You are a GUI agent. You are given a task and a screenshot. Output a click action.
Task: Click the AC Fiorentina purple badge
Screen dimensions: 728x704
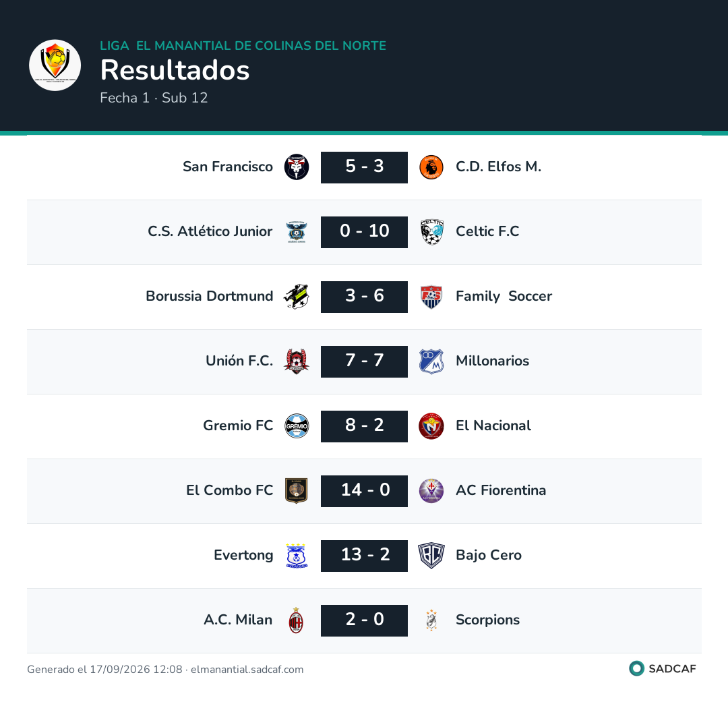pos(431,491)
